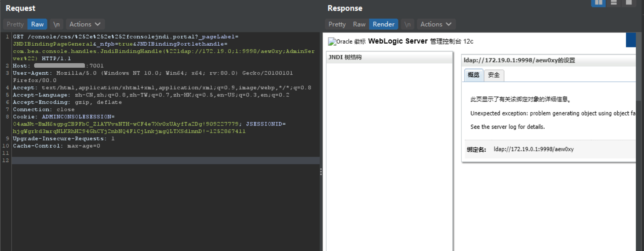Viewport: 644px width, 251px height.
Task: Switch to side-by-side split layout
Action: click(x=599, y=2)
